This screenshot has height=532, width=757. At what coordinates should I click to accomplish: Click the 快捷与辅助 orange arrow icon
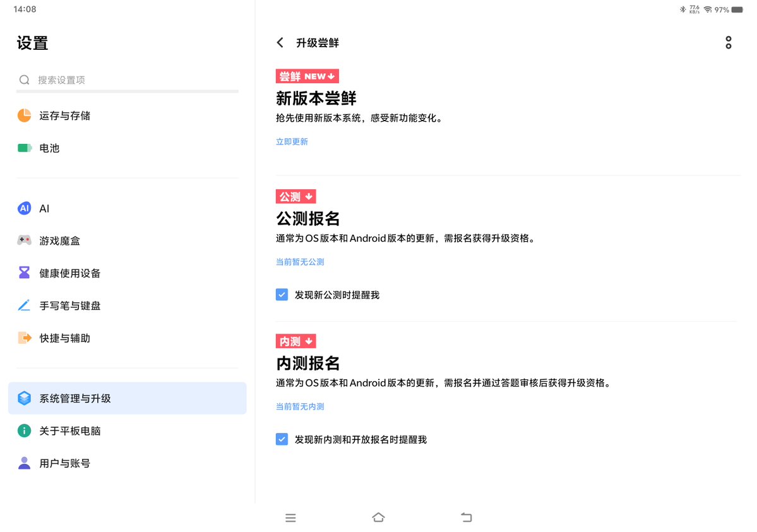(24, 338)
